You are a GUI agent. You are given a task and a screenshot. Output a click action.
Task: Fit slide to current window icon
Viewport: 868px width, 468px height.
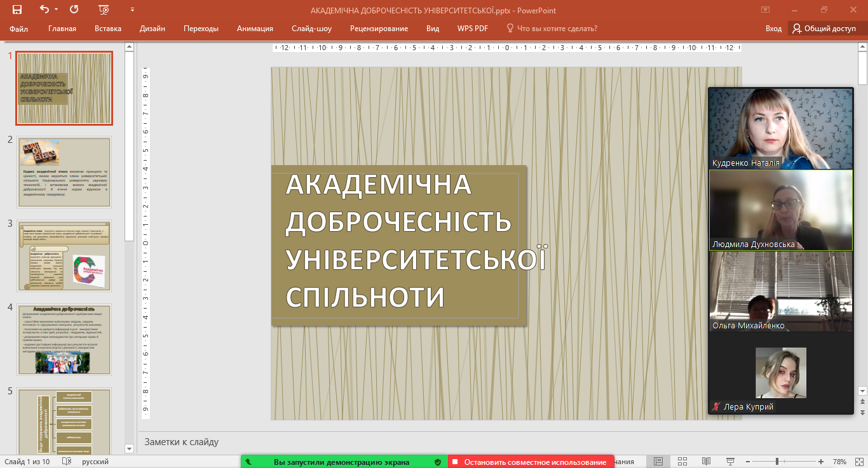tap(858, 462)
